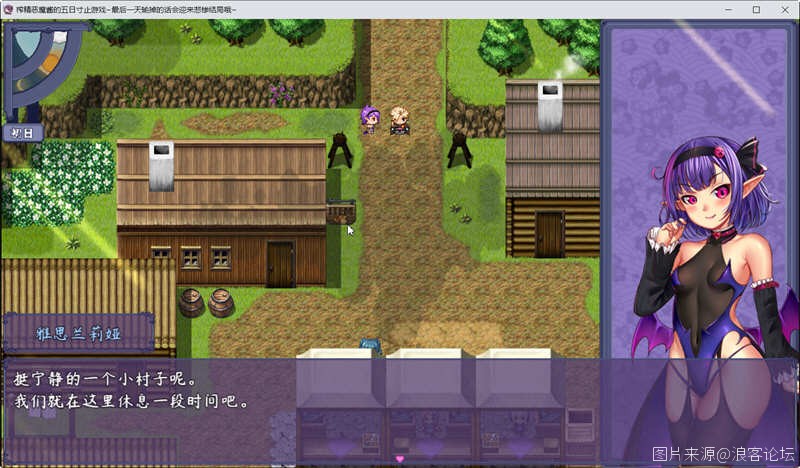Click the pink heart continue indicator
Viewport: 800px width, 468px height.
(400, 458)
